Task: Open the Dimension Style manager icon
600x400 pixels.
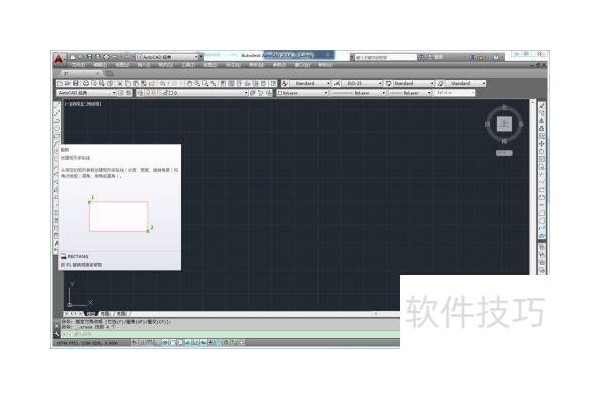Action: tap(337, 83)
